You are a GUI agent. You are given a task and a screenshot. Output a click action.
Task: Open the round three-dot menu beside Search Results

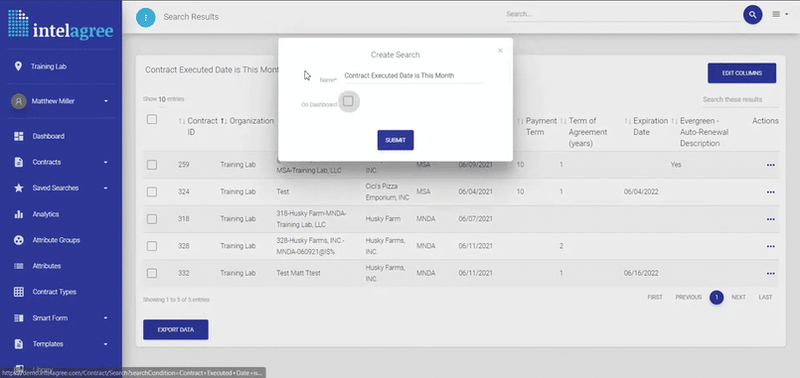coord(145,17)
